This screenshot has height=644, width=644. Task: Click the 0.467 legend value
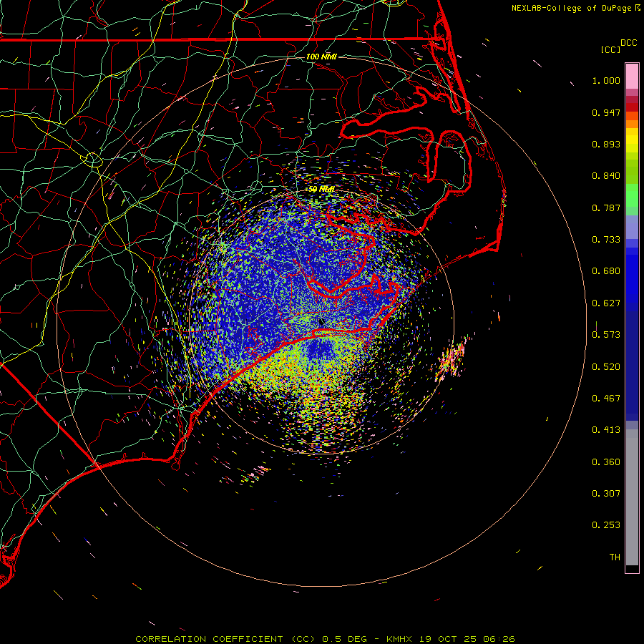[x=606, y=399]
